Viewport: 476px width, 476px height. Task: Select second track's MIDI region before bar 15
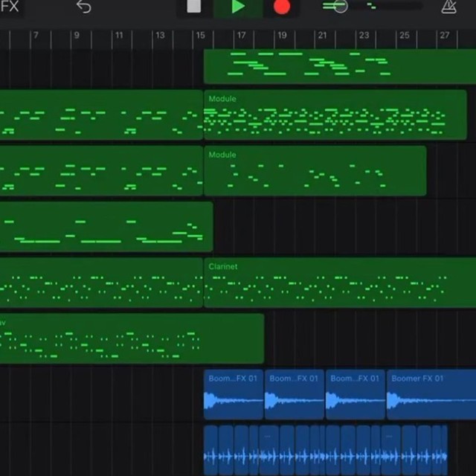pyautogui.click(x=101, y=115)
